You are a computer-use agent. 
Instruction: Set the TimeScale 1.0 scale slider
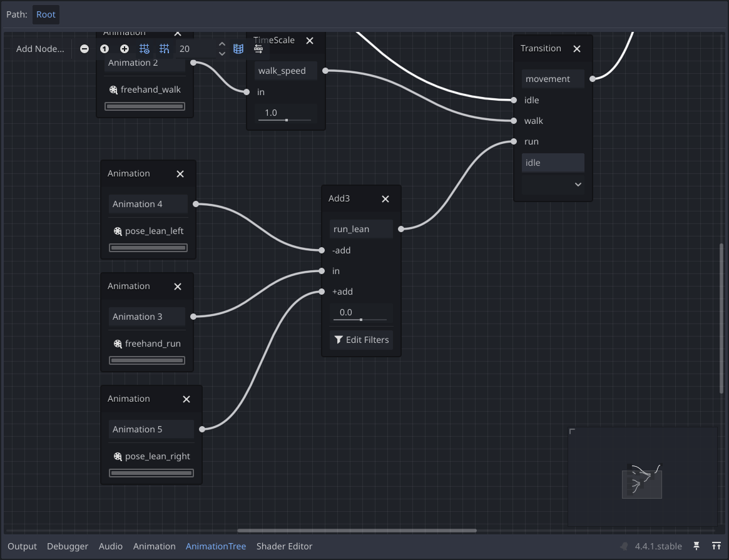point(286,113)
